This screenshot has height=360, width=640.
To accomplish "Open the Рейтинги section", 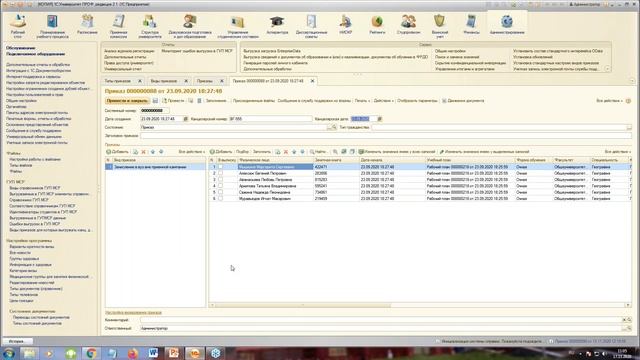I will (x=377, y=25).
